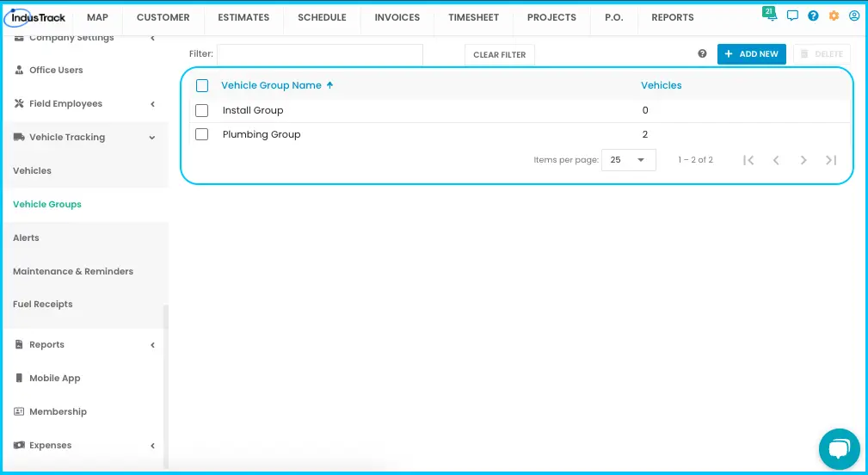The width and height of the screenshot is (868, 475).
Task: Click the Install Group name
Action: pos(253,110)
